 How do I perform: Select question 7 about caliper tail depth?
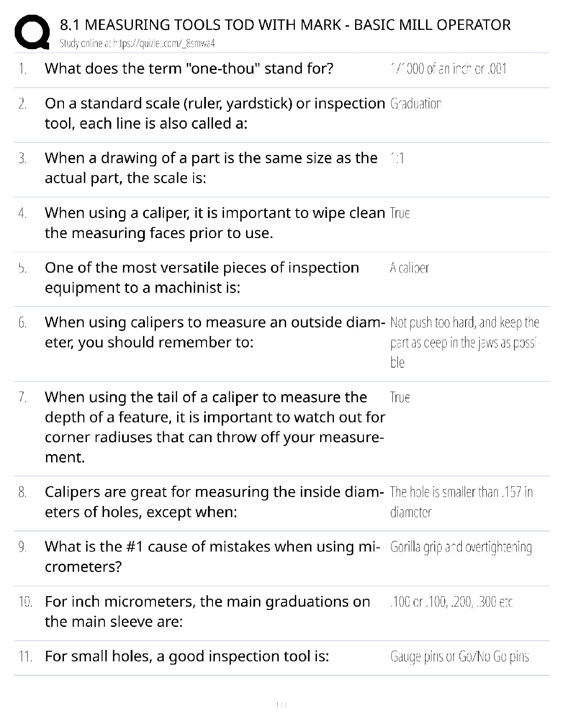pyautogui.click(x=214, y=427)
